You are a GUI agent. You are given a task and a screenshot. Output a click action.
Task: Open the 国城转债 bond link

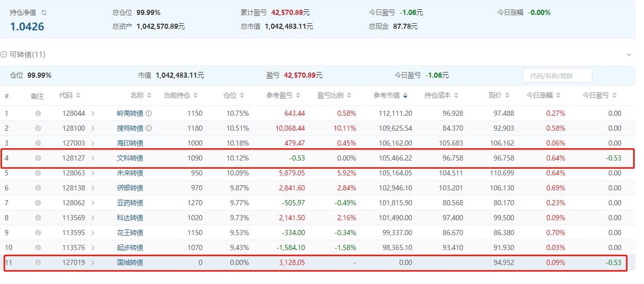[130, 262]
